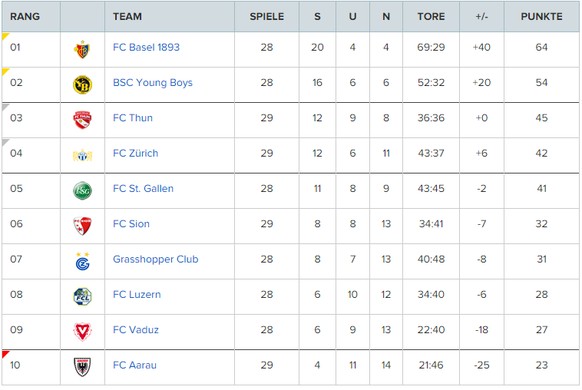Click the FC Zürich club logo
This screenshot has width=582, height=390.
[82, 155]
